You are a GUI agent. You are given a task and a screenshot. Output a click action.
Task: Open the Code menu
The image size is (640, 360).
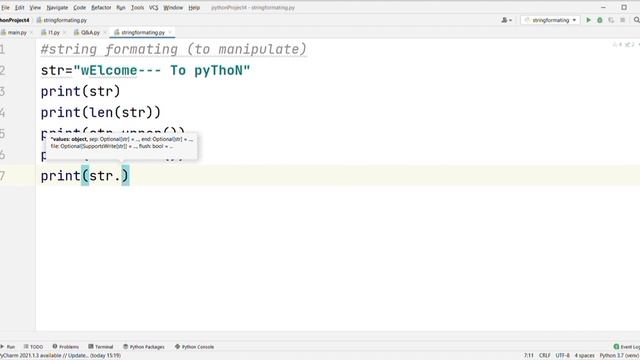point(80,7)
